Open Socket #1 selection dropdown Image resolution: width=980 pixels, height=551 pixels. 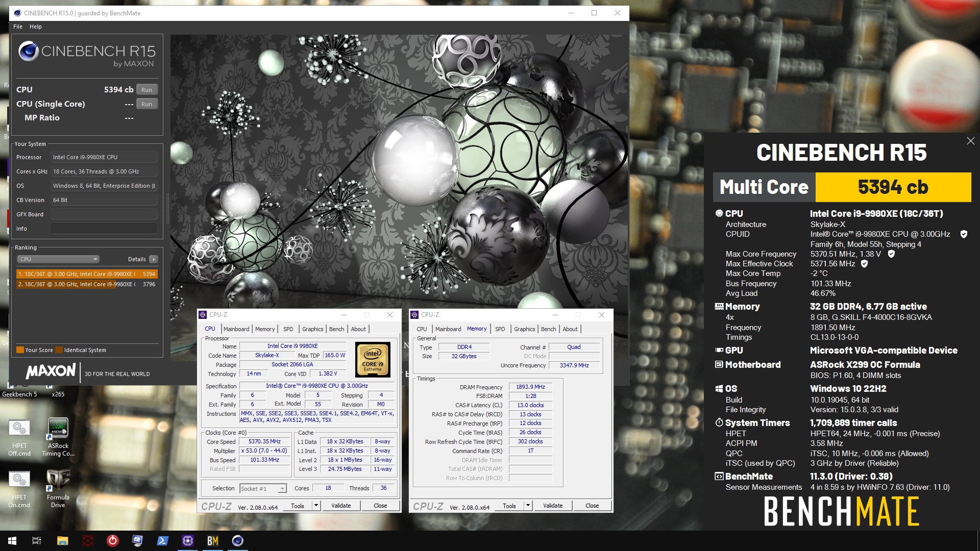(263, 489)
